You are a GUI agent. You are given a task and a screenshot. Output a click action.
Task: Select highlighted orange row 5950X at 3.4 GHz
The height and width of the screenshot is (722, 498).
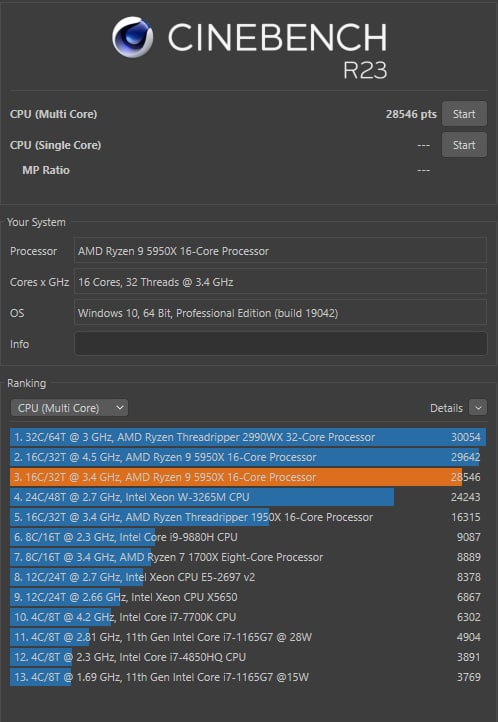point(248,477)
